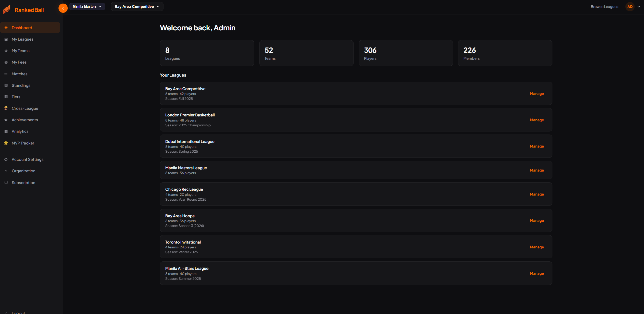The image size is (644, 314).
Task: Click the Browse Leagues link
Action: (x=604, y=7)
